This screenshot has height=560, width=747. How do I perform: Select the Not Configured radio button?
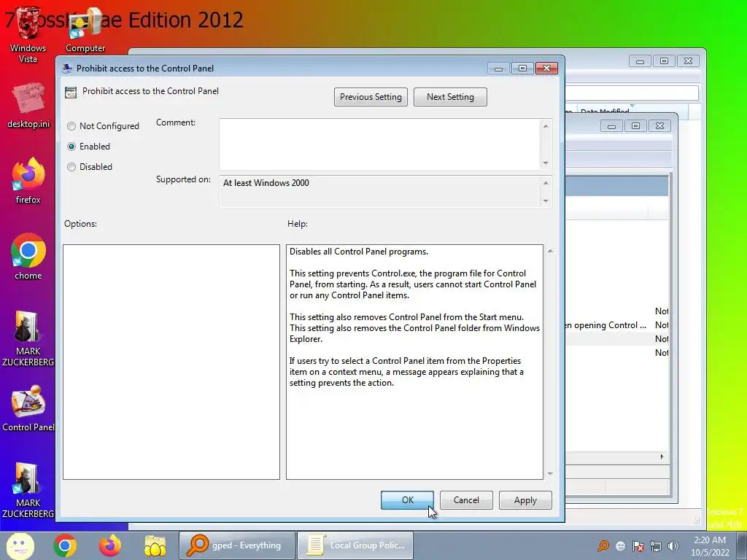pos(71,126)
